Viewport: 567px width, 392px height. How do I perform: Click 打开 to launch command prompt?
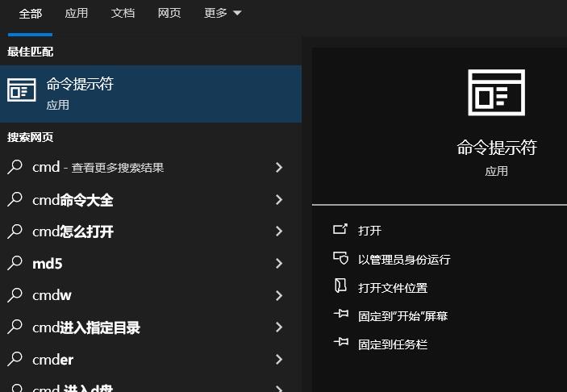point(369,231)
